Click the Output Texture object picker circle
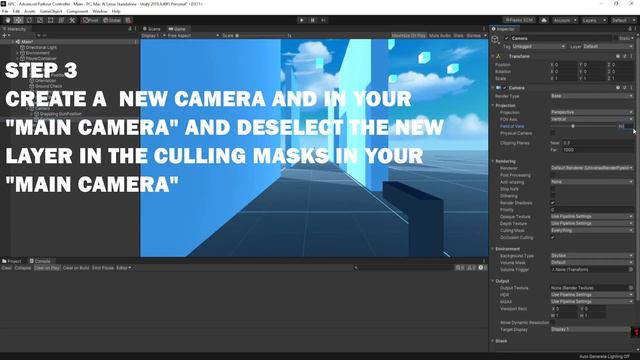This screenshot has width=640, height=360. (631, 288)
